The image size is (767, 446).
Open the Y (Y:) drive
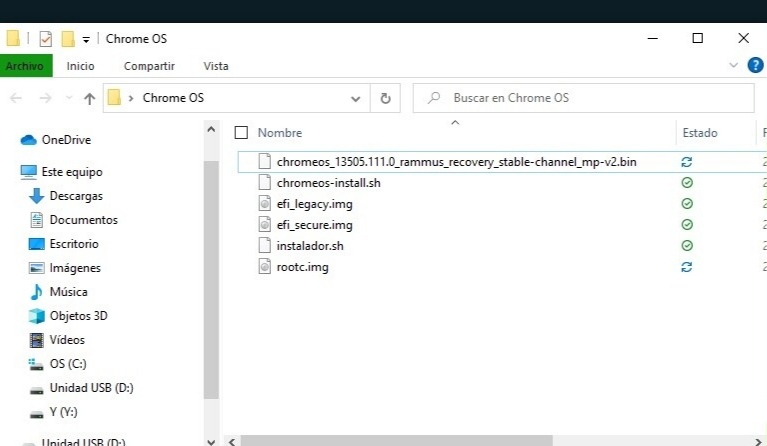coord(53,412)
